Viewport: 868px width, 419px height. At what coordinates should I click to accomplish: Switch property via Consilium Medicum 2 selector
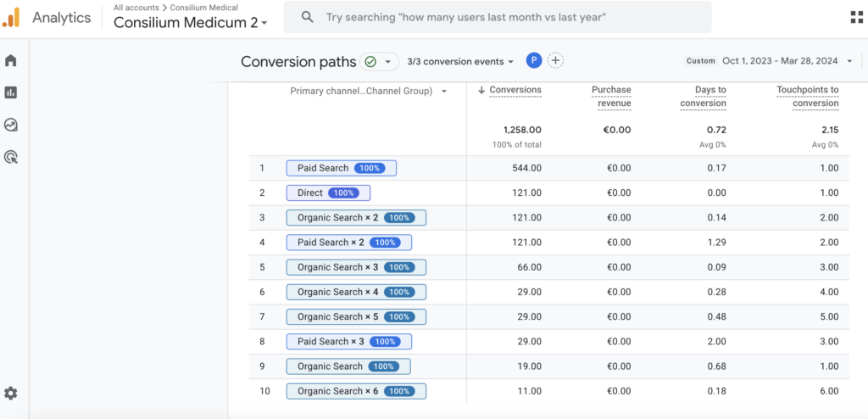pos(191,23)
